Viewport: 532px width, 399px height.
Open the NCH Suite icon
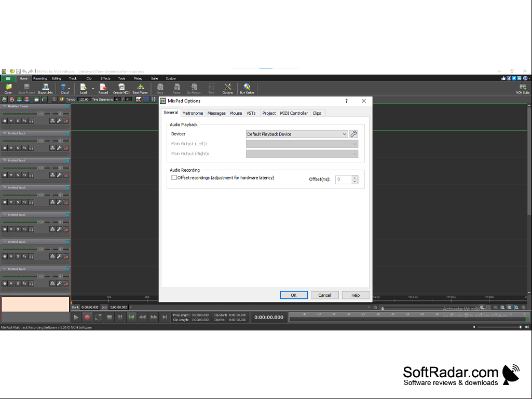tap(523, 89)
